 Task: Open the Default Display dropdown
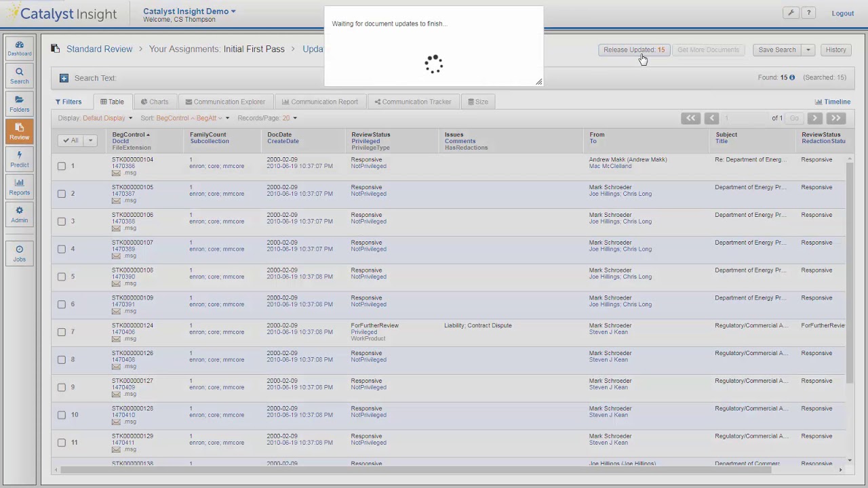coord(107,118)
